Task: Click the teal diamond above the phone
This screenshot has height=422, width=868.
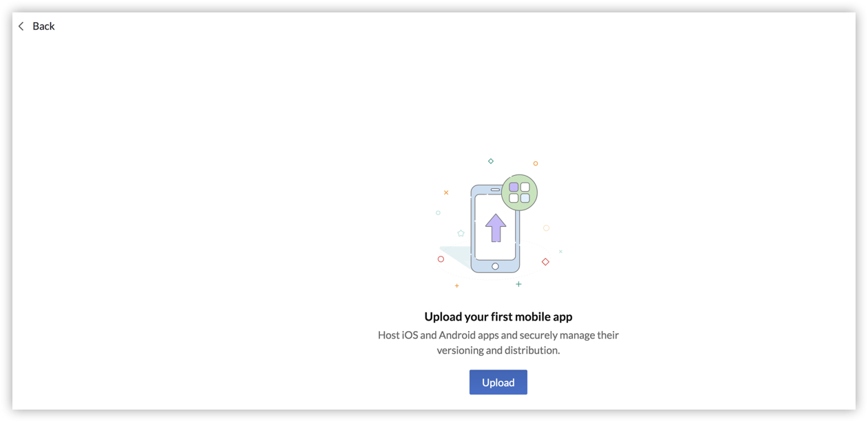Action: 491,161
